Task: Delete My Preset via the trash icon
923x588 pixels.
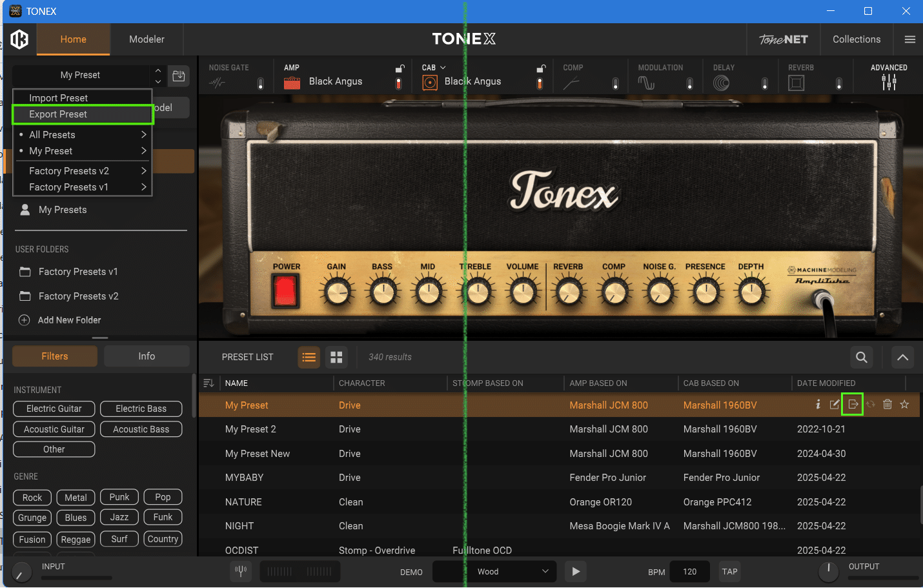Action: [x=887, y=404]
